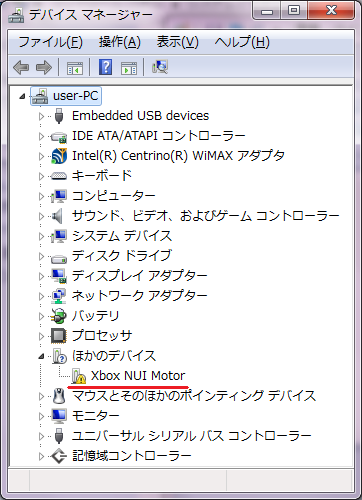Image resolution: width=362 pixels, height=500 pixels.
Task: Click the Intel Centrino WiMAX icon
Action: tap(59, 156)
